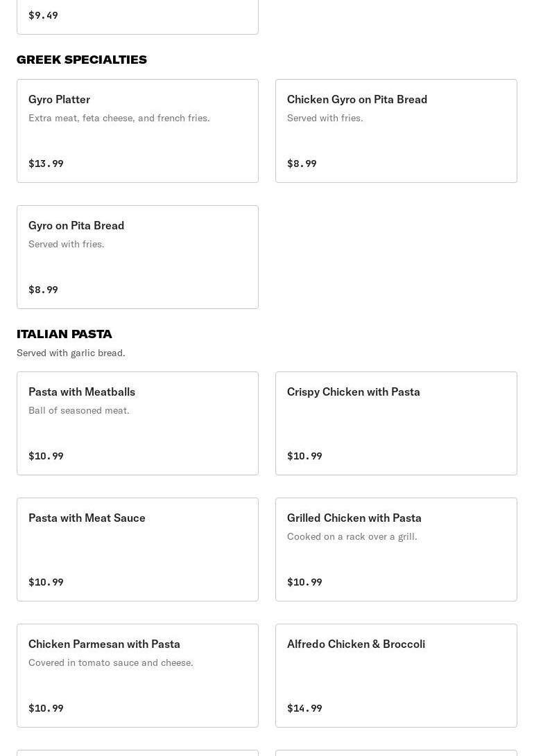Click the $9.49 item card at top
Image resolution: width=534 pixels, height=756 pixels.
[x=137, y=15]
